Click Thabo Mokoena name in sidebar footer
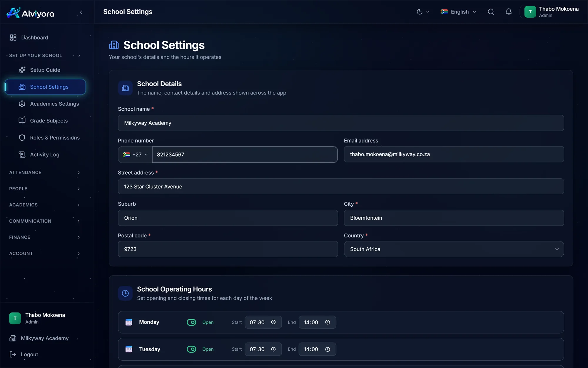 click(45, 315)
